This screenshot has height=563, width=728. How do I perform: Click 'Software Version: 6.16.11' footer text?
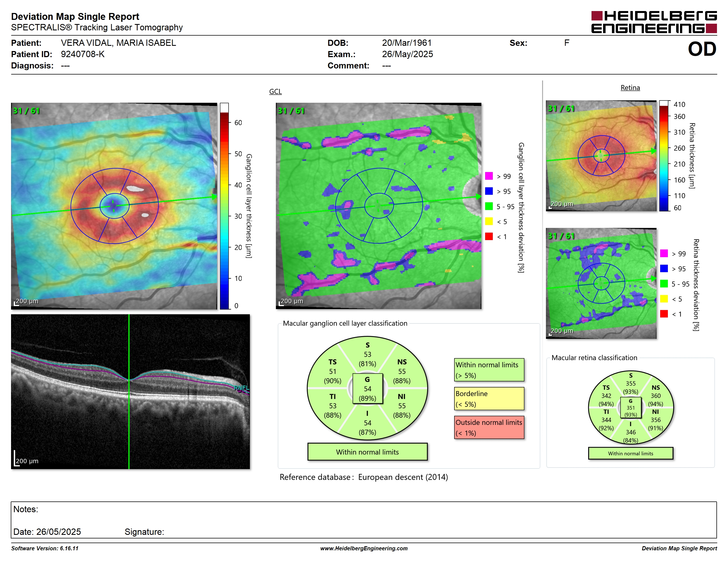(x=45, y=548)
